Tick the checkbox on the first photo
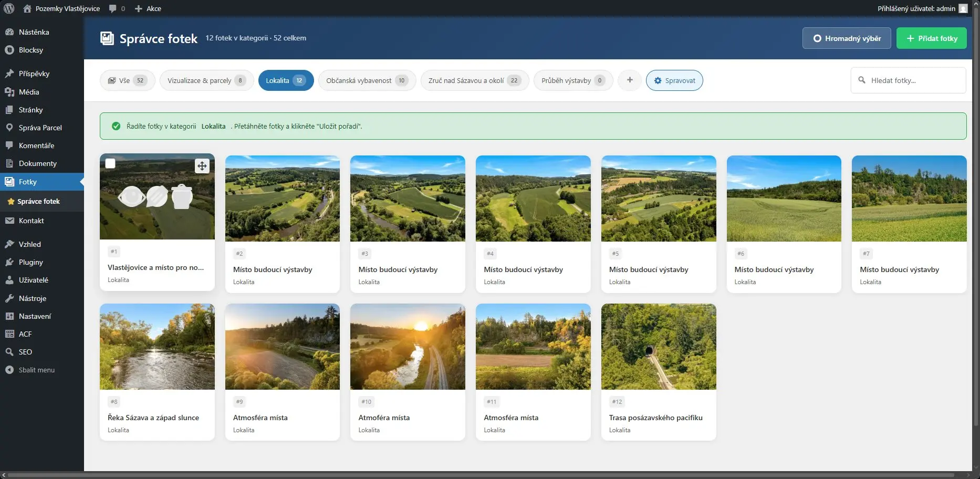 click(110, 163)
